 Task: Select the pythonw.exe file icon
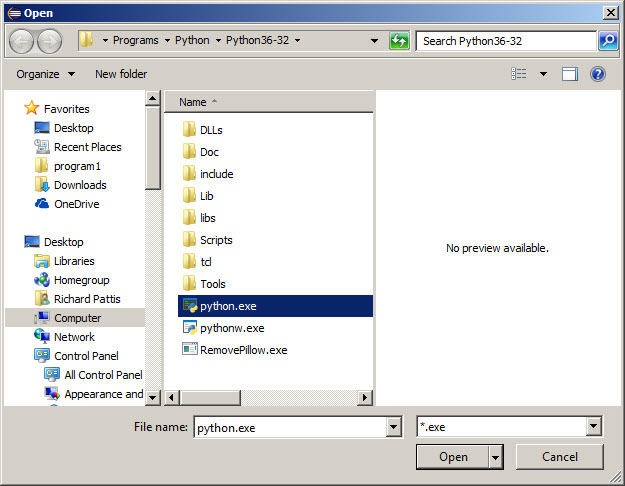pyautogui.click(x=189, y=328)
